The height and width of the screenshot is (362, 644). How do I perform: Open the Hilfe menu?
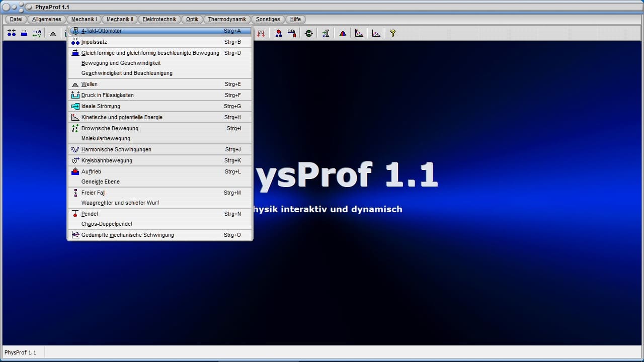pos(296,20)
